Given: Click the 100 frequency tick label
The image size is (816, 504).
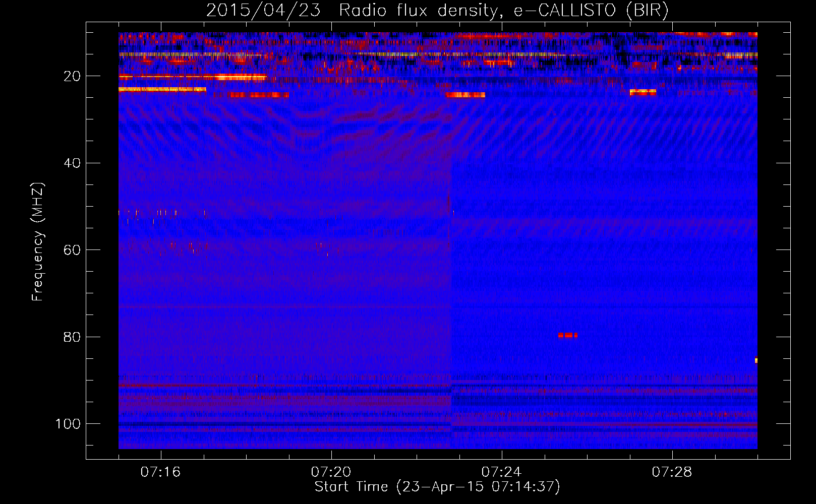Looking at the screenshot, I should (68, 424).
